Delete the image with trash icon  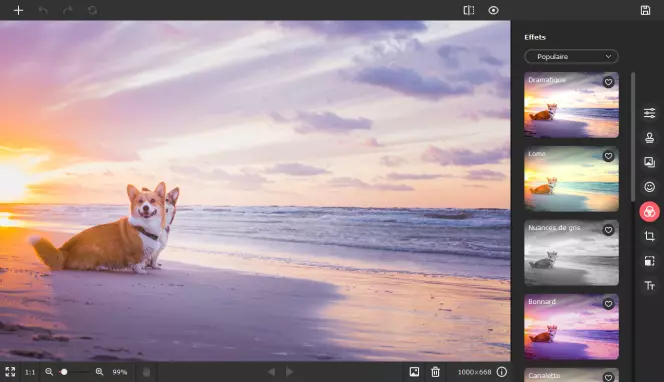click(x=435, y=372)
